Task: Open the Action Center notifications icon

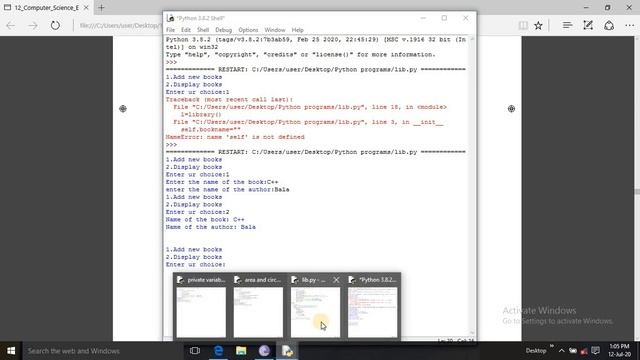Action: tap(596, 351)
